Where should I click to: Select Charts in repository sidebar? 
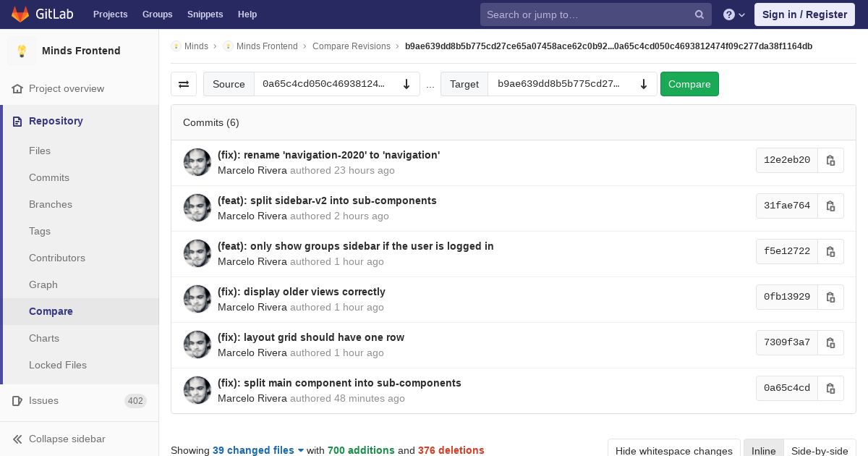click(44, 338)
